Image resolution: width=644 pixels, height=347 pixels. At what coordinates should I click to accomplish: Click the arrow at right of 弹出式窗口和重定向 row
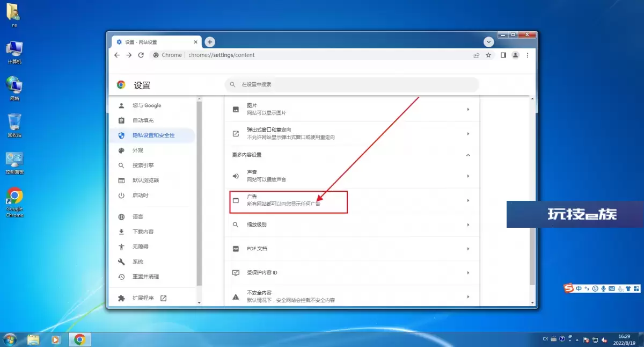468,133
